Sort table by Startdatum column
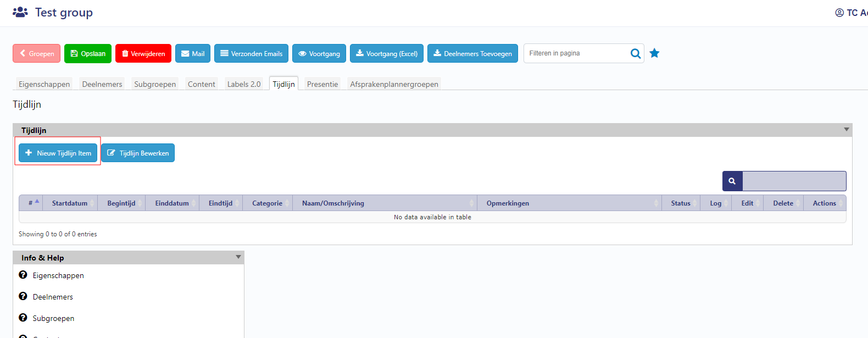This screenshot has width=868, height=338. pyautogui.click(x=70, y=203)
